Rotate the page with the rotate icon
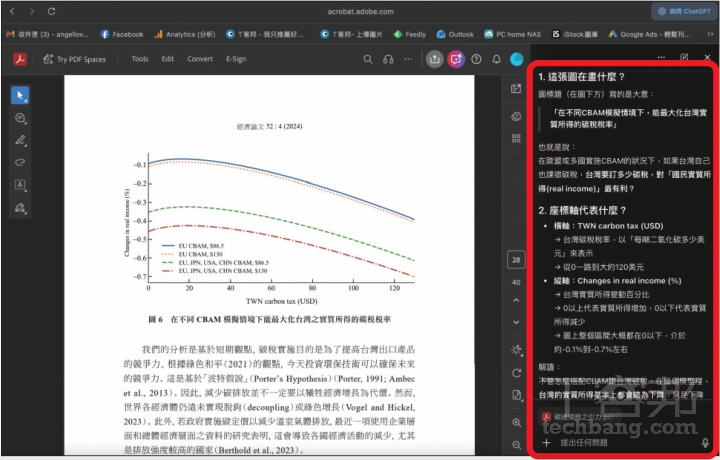The width and height of the screenshot is (720, 460). [x=516, y=373]
